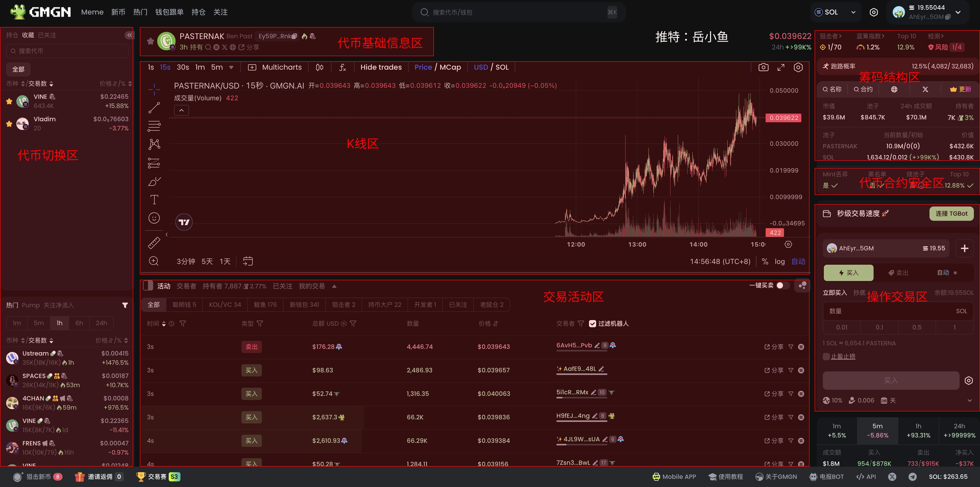Collapse the token list side panel
This screenshot has height=487, width=980.
tap(129, 35)
